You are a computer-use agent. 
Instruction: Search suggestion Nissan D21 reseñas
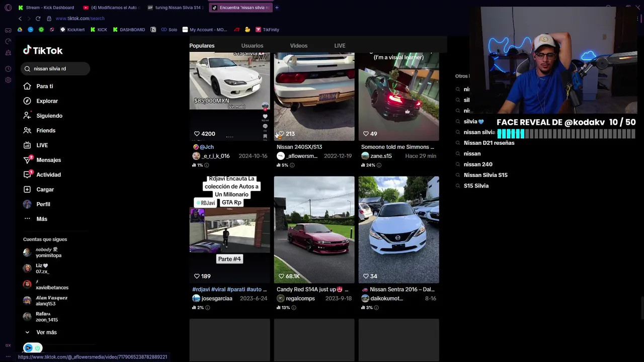coord(489,143)
